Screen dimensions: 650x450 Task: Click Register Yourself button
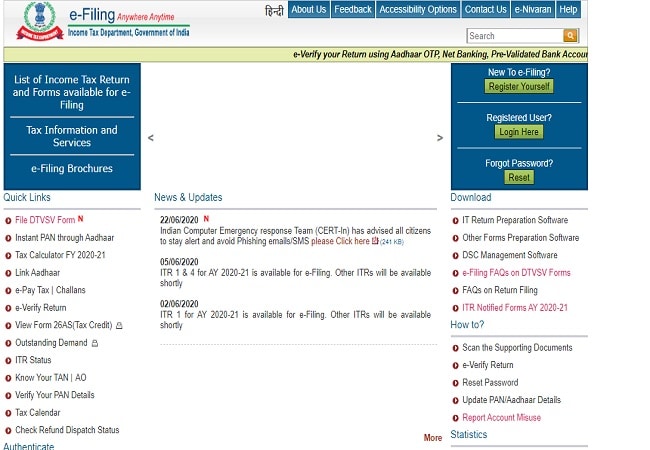(x=519, y=86)
